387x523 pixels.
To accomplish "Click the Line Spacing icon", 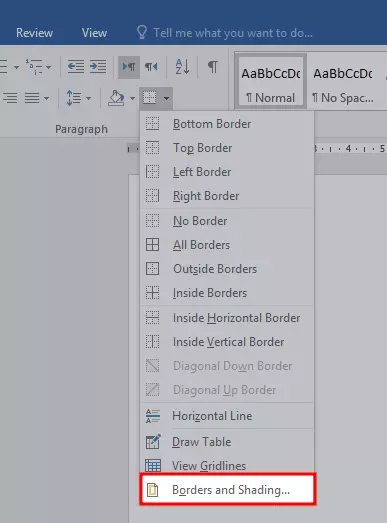I will point(73,98).
